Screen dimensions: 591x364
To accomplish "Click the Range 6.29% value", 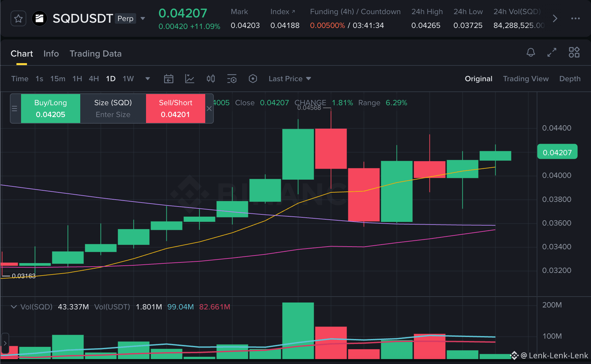I will (x=396, y=103).
